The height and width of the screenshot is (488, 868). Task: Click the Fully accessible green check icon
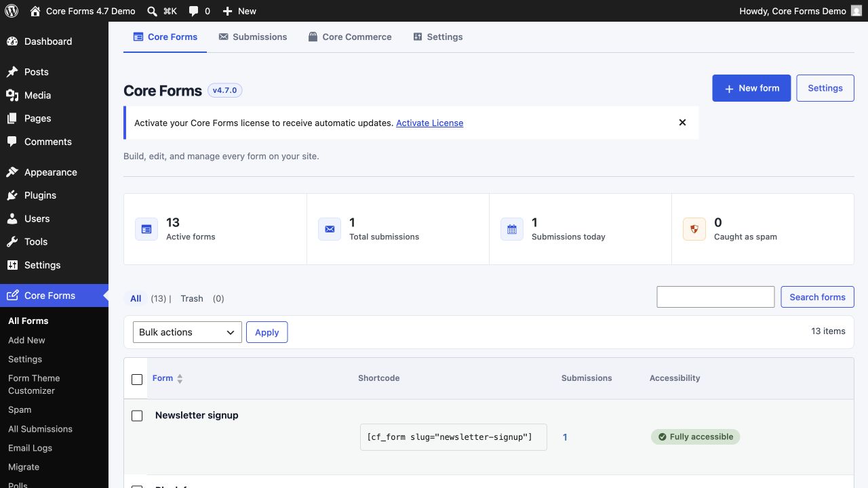point(663,437)
